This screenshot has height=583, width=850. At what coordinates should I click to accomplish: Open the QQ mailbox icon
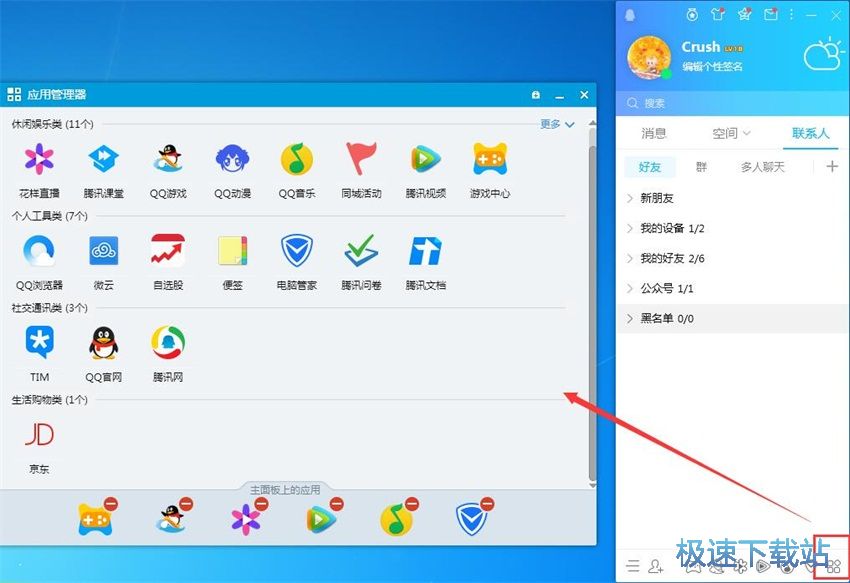coord(770,15)
